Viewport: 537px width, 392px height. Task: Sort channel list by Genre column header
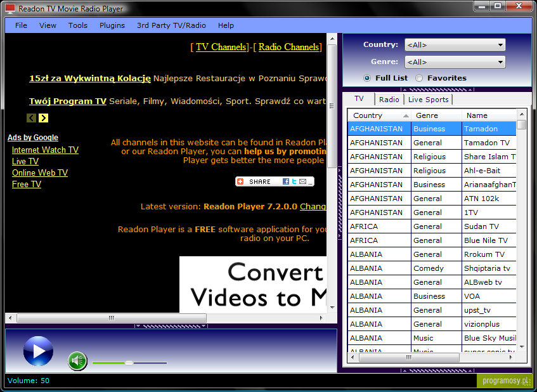pyautogui.click(x=436, y=115)
